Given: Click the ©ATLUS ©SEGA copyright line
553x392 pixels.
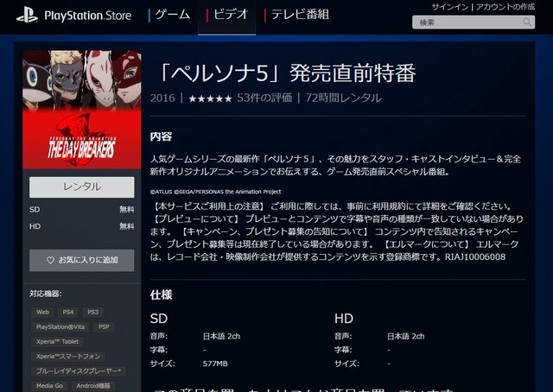Looking at the screenshot, I should pos(215,192).
